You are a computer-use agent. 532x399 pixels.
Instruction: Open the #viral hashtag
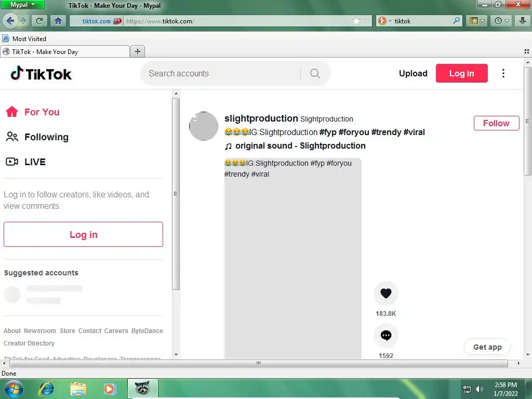click(414, 132)
